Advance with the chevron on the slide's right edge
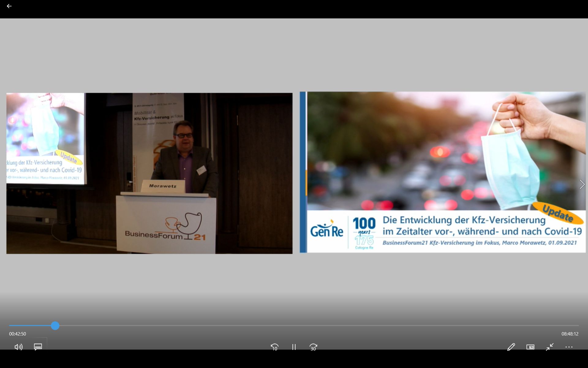588x368 pixels. (x=582, y=184)
